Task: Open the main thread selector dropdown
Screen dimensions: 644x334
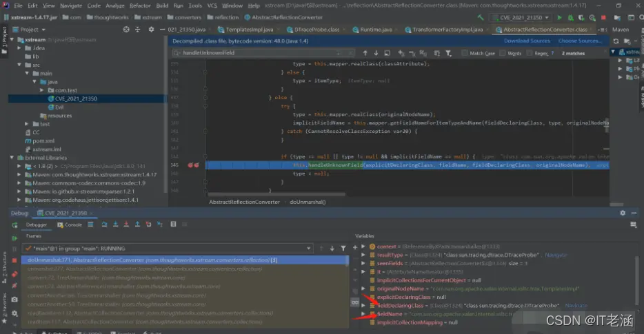Action: coord(168,248)
